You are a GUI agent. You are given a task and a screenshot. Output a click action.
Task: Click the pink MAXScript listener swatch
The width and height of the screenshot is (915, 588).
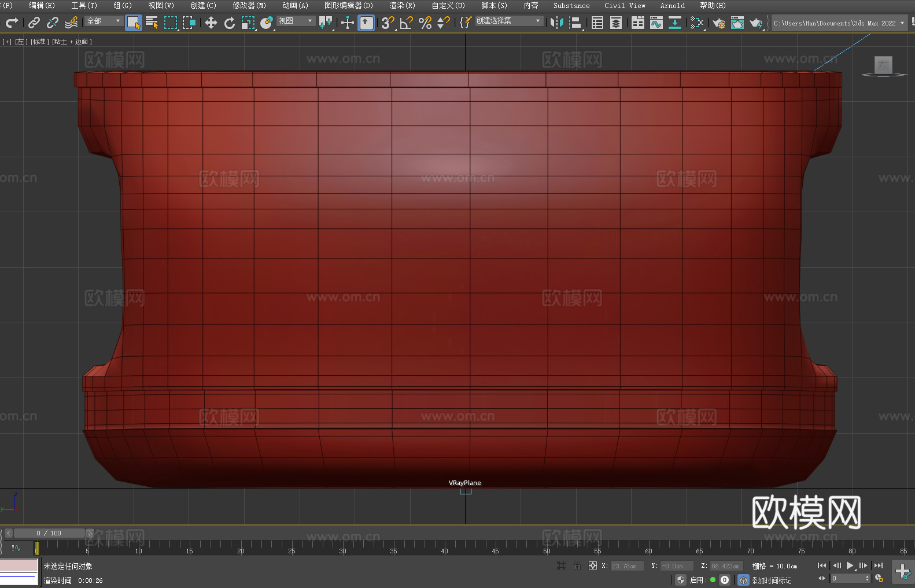point(19,565)
